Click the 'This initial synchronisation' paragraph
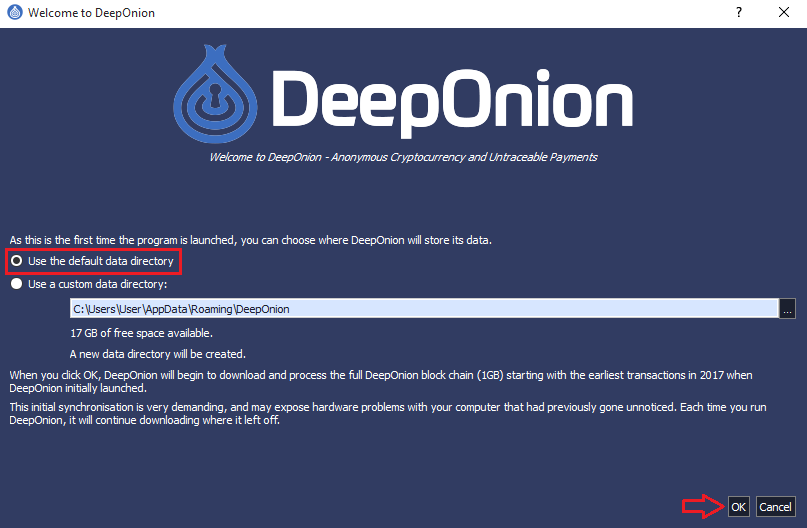The image size is (807, 528). pos(388,413)
